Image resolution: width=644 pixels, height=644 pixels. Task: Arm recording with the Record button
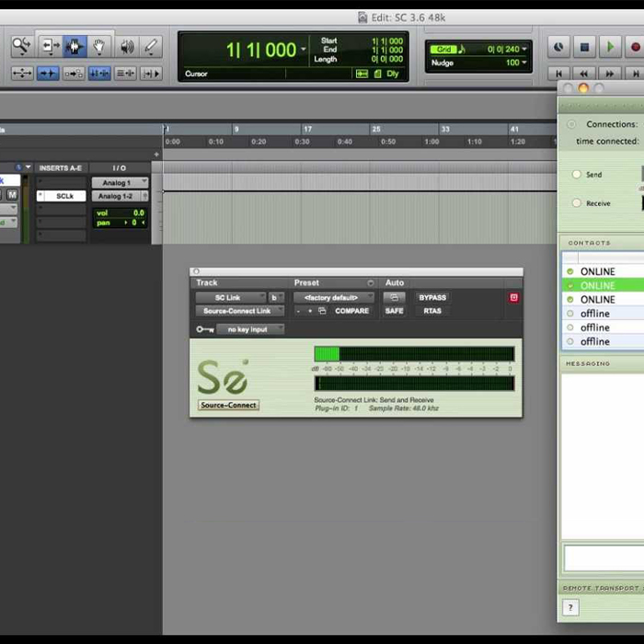635,47
